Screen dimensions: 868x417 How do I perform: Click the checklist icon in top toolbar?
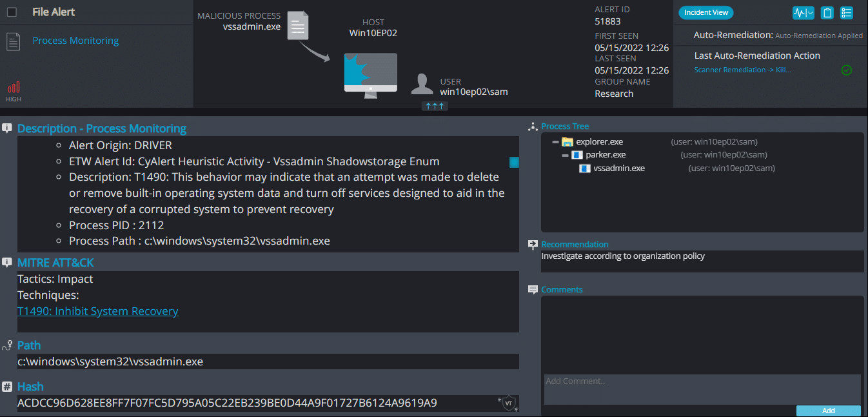847,13
